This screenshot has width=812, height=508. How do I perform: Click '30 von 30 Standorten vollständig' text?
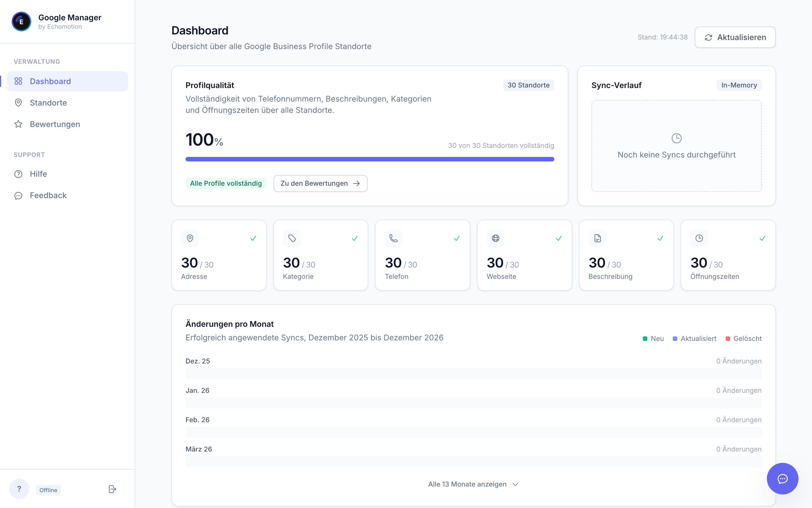point(501,145)
